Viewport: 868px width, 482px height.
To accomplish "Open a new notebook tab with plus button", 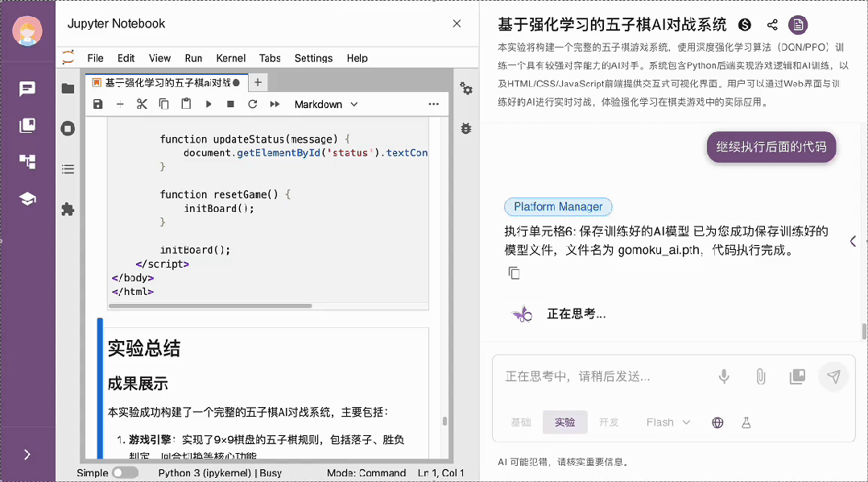I will pyautogui.click(x=256, y=82).
